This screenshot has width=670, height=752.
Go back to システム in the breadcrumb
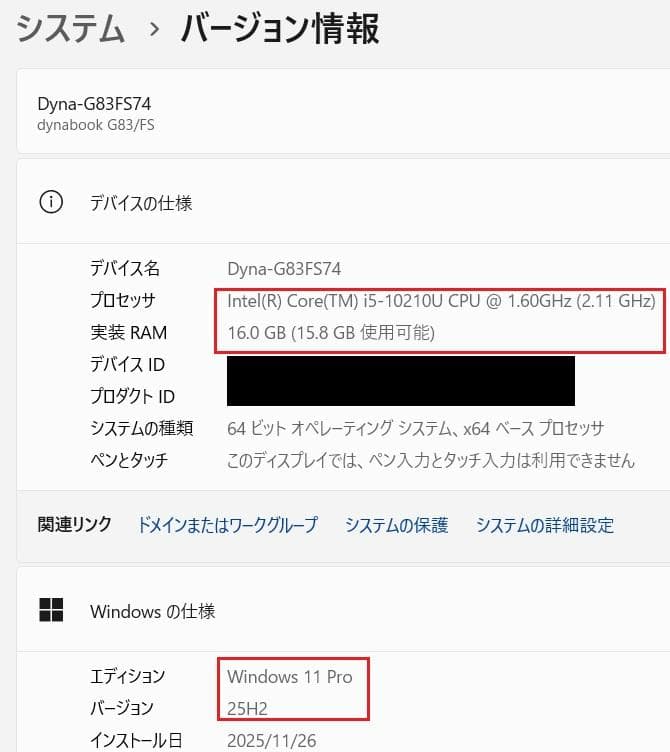click(71, 29)
